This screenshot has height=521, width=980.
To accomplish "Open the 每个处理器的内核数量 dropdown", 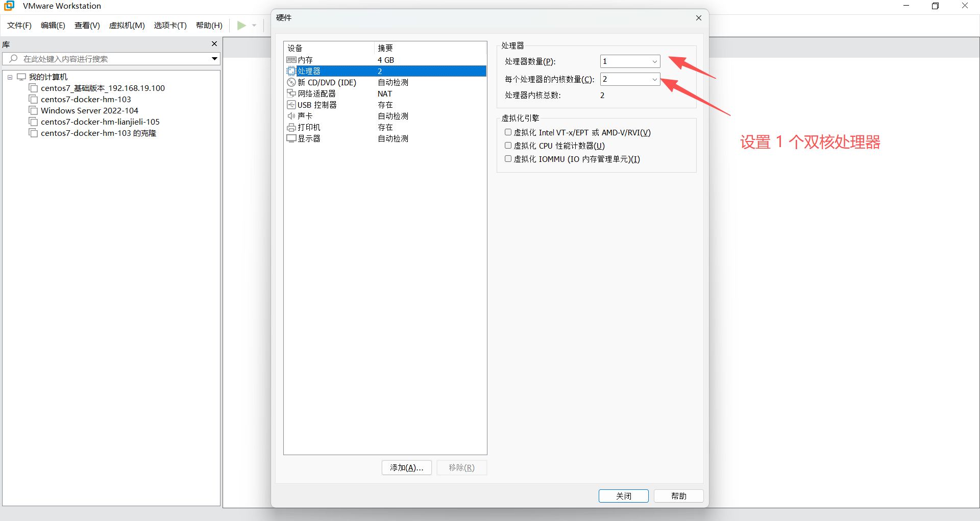I will (x=655, y=79).
